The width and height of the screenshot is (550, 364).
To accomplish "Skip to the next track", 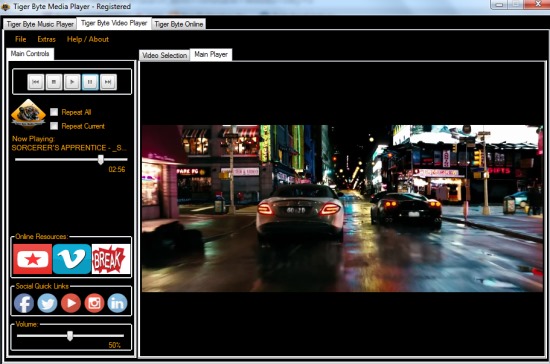I will tap(108, 82).
